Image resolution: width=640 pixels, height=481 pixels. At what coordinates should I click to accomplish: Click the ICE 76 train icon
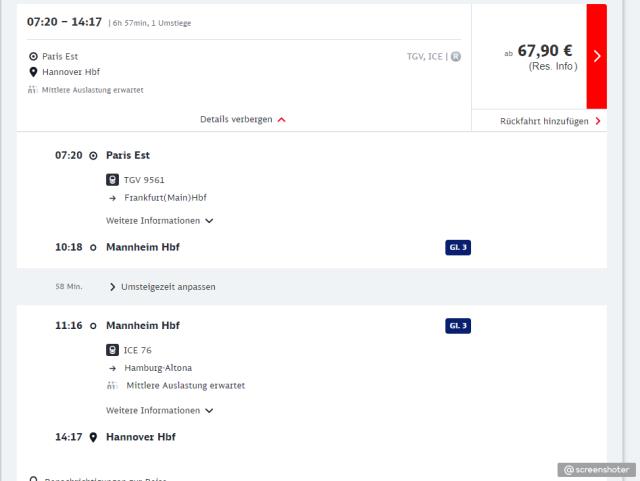point(113,350)
